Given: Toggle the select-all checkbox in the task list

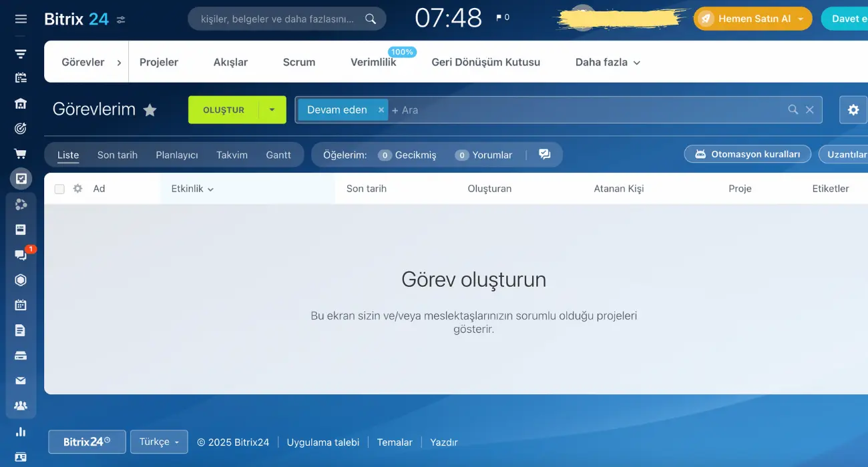Looking at the screenshot, I should click(x=59, y=188).
